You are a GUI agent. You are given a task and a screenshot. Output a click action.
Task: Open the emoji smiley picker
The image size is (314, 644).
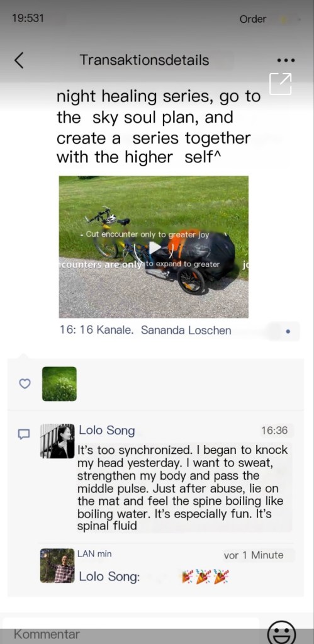point(281,631)
